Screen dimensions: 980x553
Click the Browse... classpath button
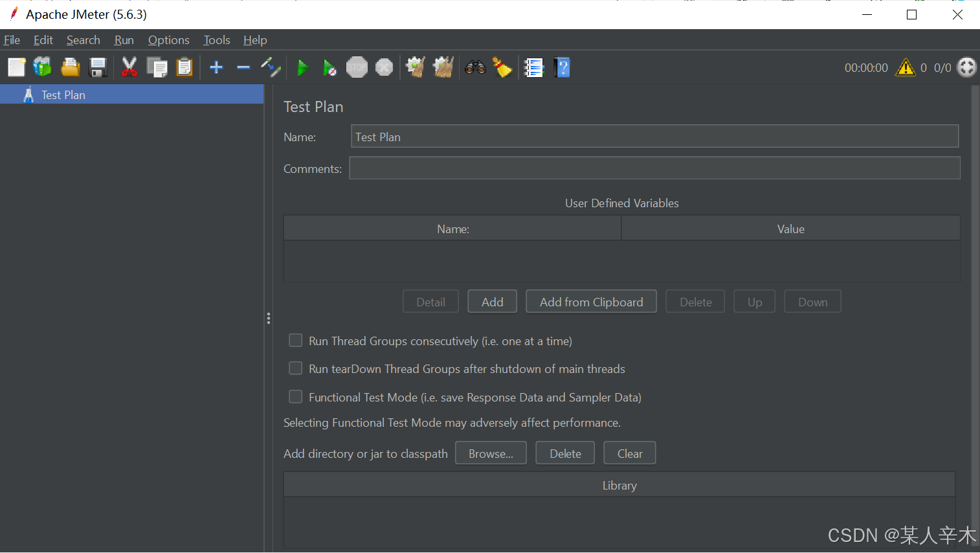(x=491, y=453)
